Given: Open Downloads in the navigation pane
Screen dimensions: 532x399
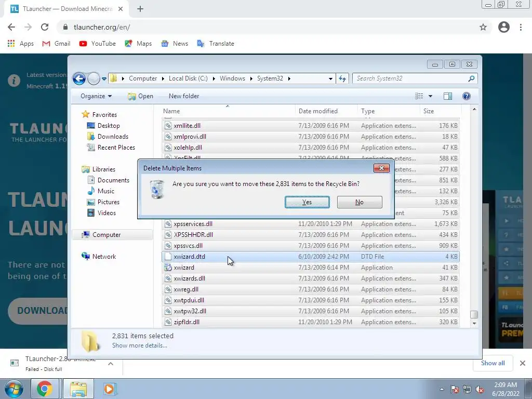Looking at the screenshot, I should tap(108, 137).
